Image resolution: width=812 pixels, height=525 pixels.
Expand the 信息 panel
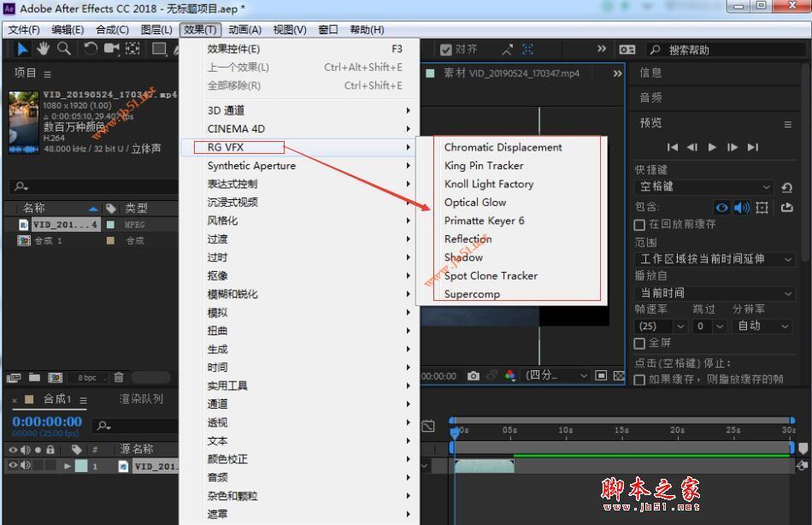point(650,73)
